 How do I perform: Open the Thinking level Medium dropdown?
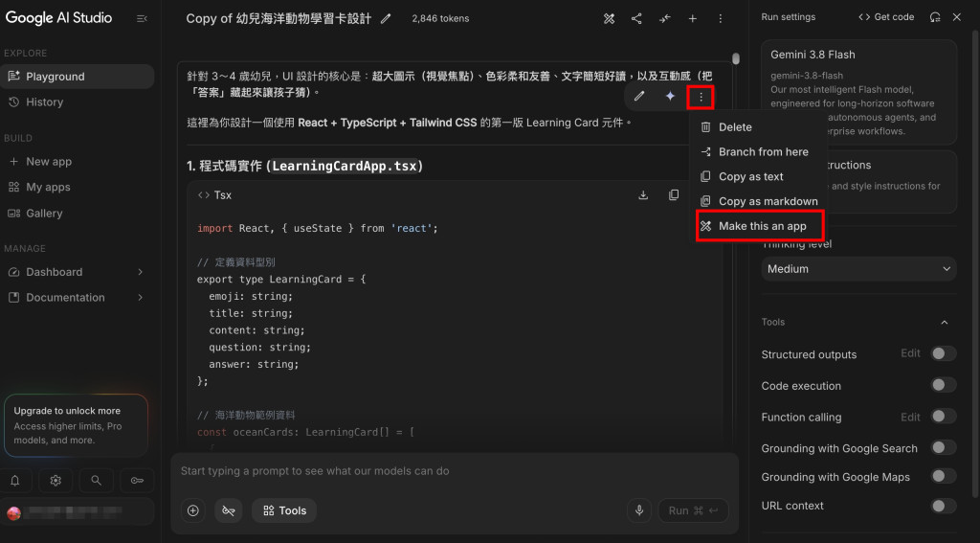[858, 268]
